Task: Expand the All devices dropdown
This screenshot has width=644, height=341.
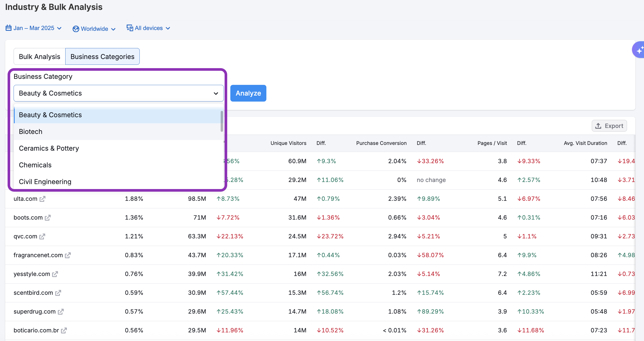Action: pos(149,28)
